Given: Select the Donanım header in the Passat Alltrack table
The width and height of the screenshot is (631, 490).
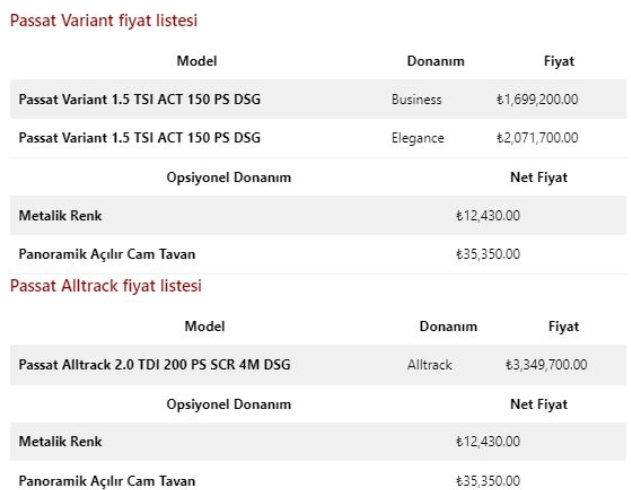Looking at the screenshot, I should point(448,326).
